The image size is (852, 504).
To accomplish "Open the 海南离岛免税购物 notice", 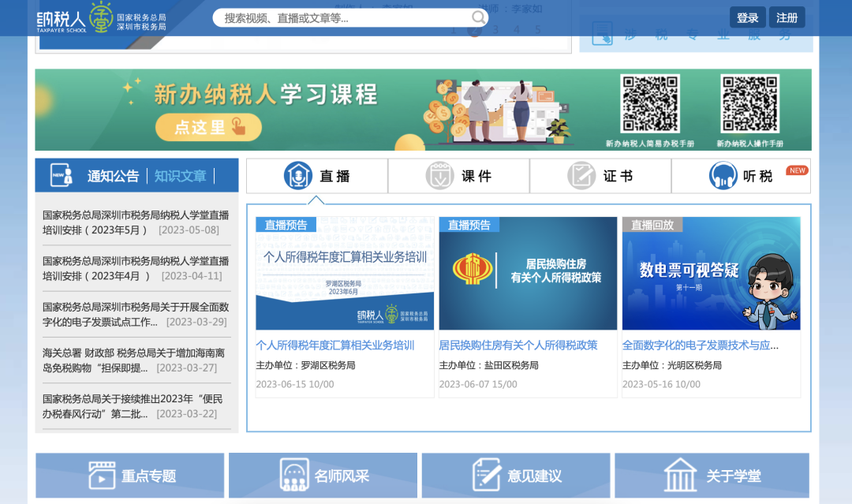I will (x=133, y=360).
